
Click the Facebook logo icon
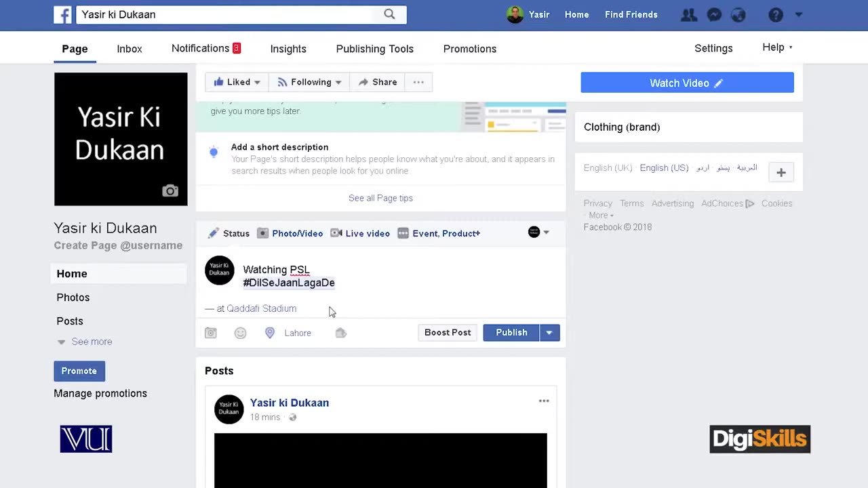point(62,15)
